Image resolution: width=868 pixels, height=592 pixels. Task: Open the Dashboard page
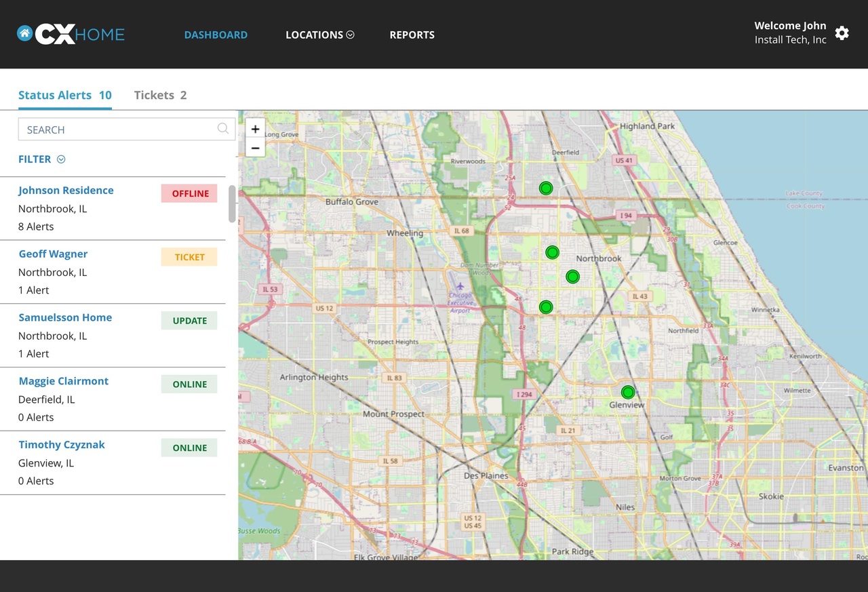(216, 35)
